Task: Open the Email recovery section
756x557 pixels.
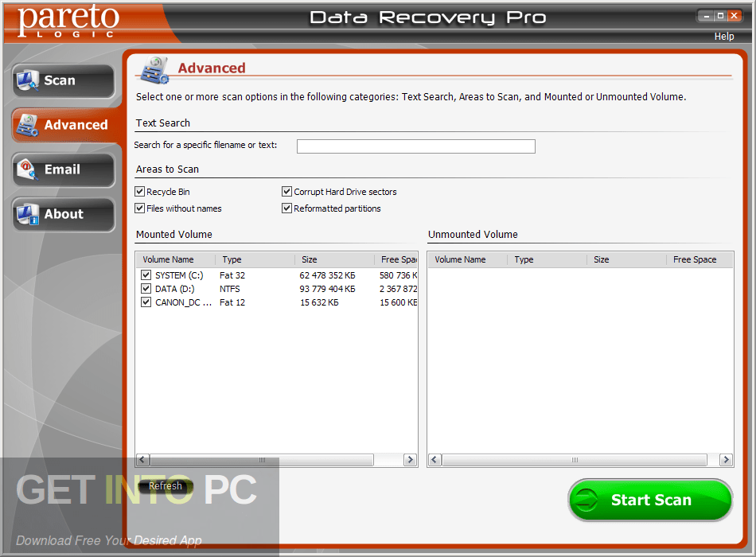Action: 64,169
